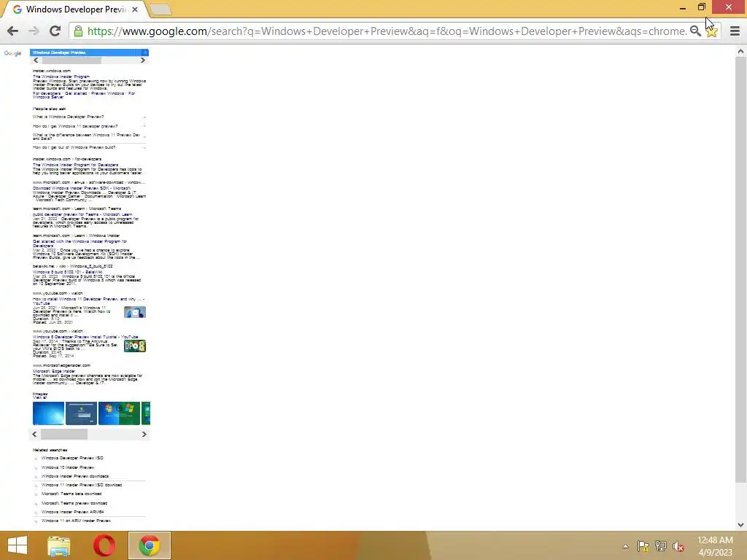Click the green padlock security icon
This screenshot has height=560, width=747.
coord(79,31)
